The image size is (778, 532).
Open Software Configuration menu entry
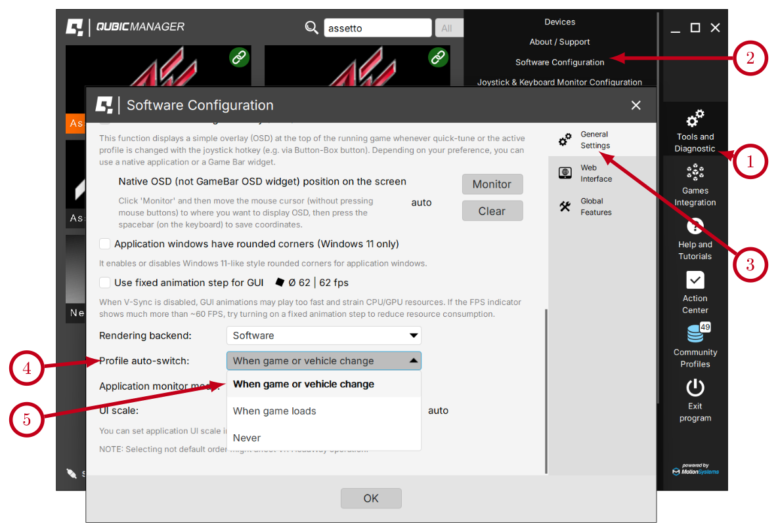[559, 62]
